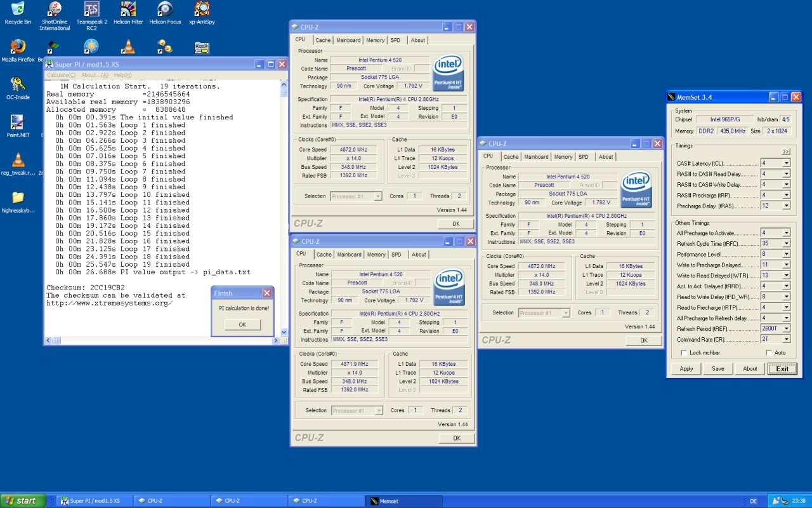The height and width of the screenshot is (508, 812).
Task: Click Intel Pentium 4 HT logo in top CPU-Z
Action: coord(448,72)
